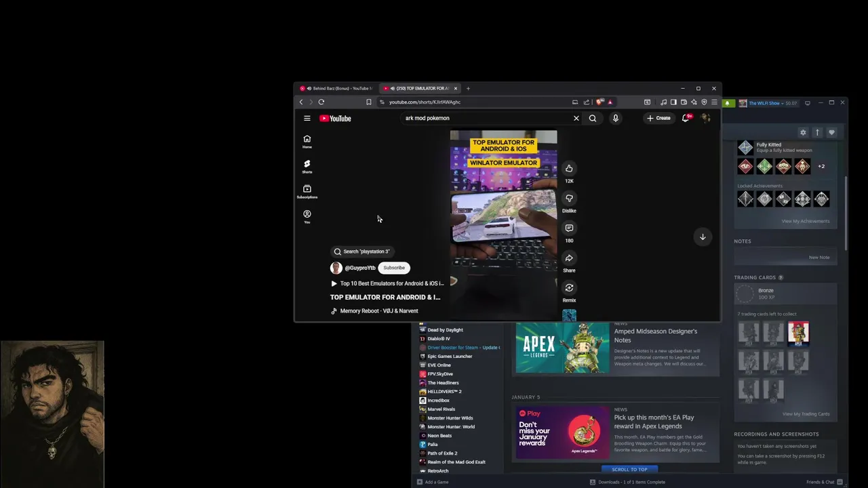Image resolution: width=868 pixels, height=488 pixels.
Task: Bookmark this page in browser
Action: point(368,102)
